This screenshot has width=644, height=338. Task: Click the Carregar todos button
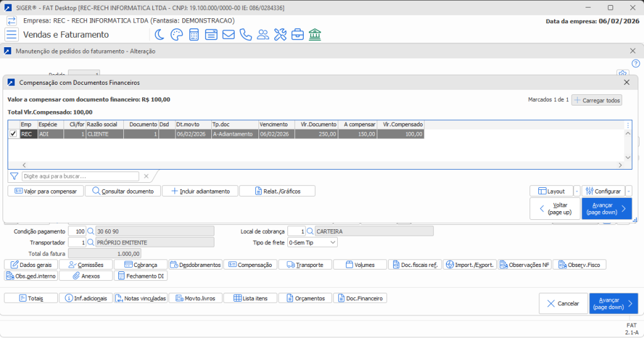[596, 101]
